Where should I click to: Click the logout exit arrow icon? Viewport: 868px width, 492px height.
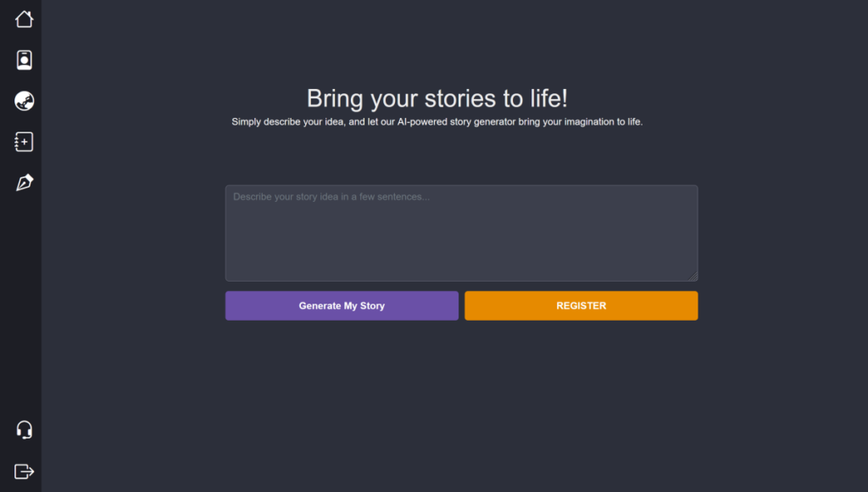24,471
